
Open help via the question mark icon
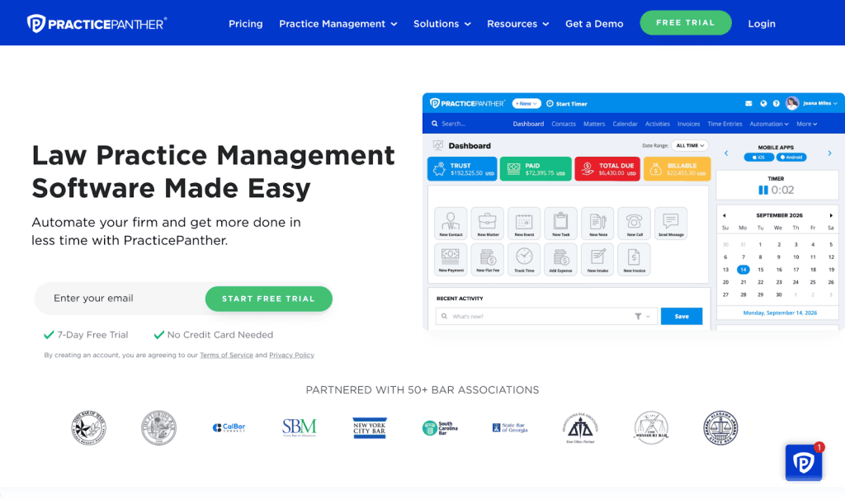click(776, 103)
